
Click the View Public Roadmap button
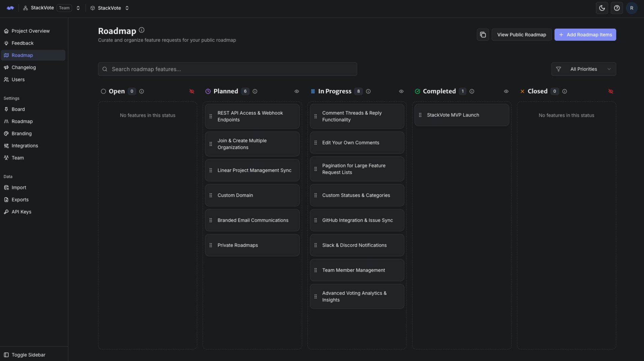(521, 34)
